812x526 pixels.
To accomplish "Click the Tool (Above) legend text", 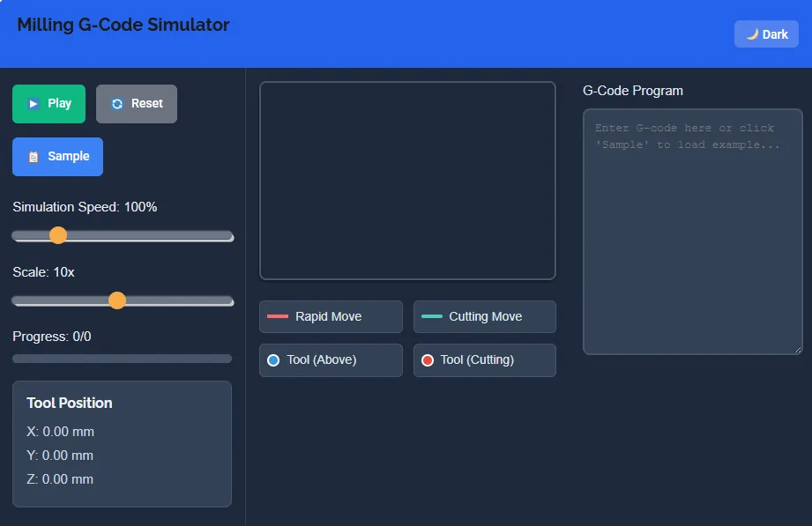I will pyautogui.click(x=322, y=359).
